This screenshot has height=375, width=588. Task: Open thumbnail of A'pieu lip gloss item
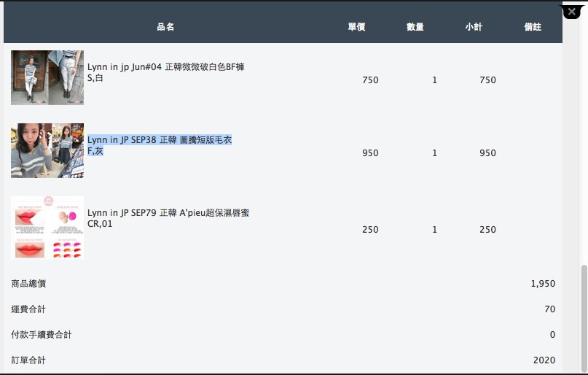[47, 228]
